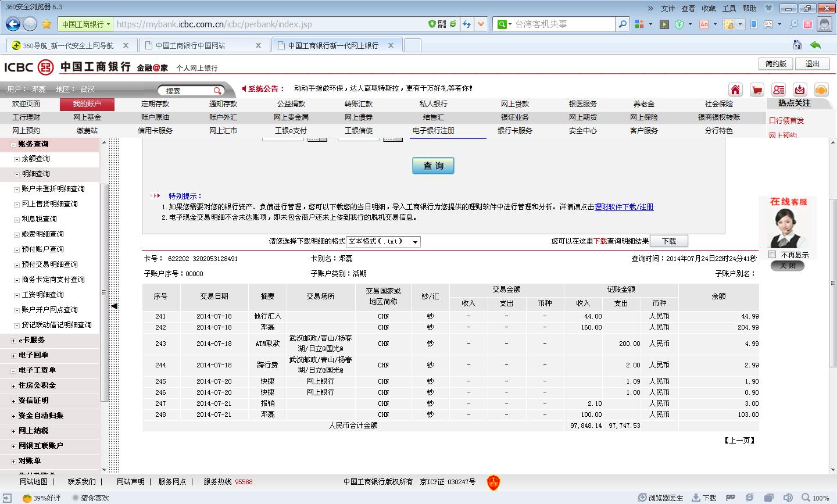Open the 理财软件下载/注册 link
Screen dimensions: 837x504
tap(624, 207)
